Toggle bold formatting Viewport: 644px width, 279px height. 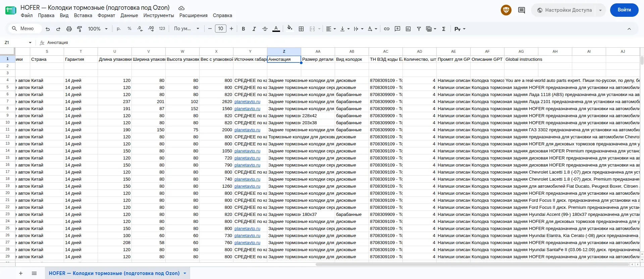244,29
